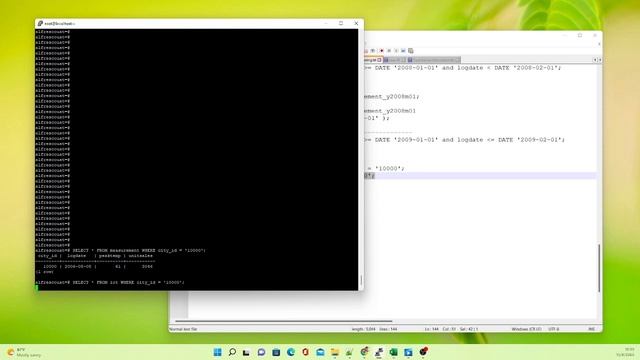Screen dimensions: 640x360
Task: Click the terminal column header row
Action: [x=95, y=256]
